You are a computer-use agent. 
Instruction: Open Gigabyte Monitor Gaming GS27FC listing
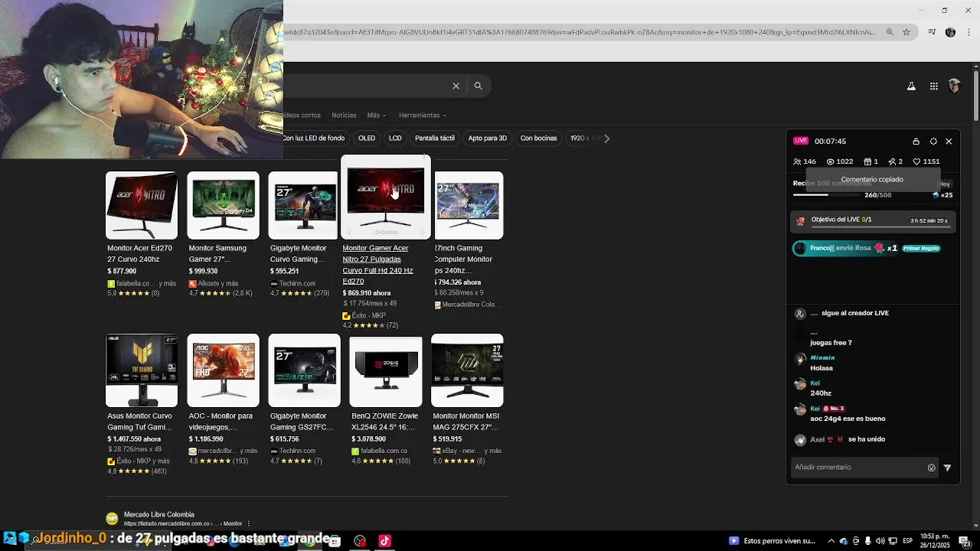[304, 399]
